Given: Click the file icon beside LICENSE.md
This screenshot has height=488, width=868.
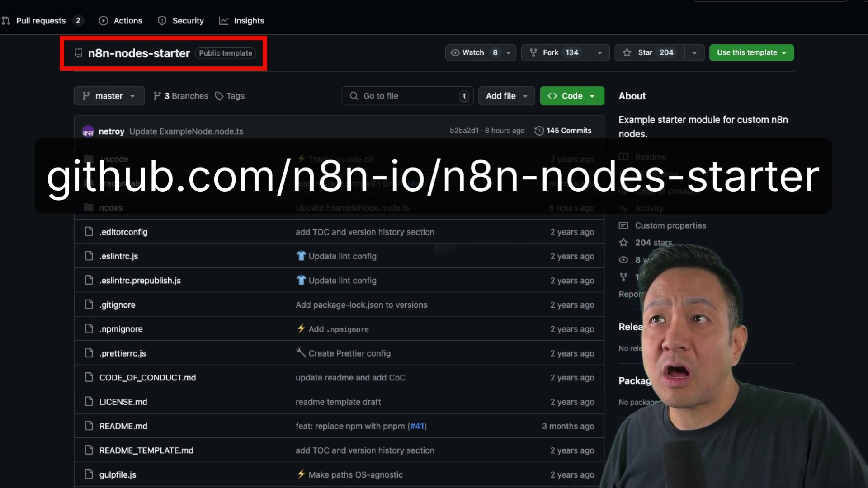Looking at the screenshot, I should tap(89, 402).
